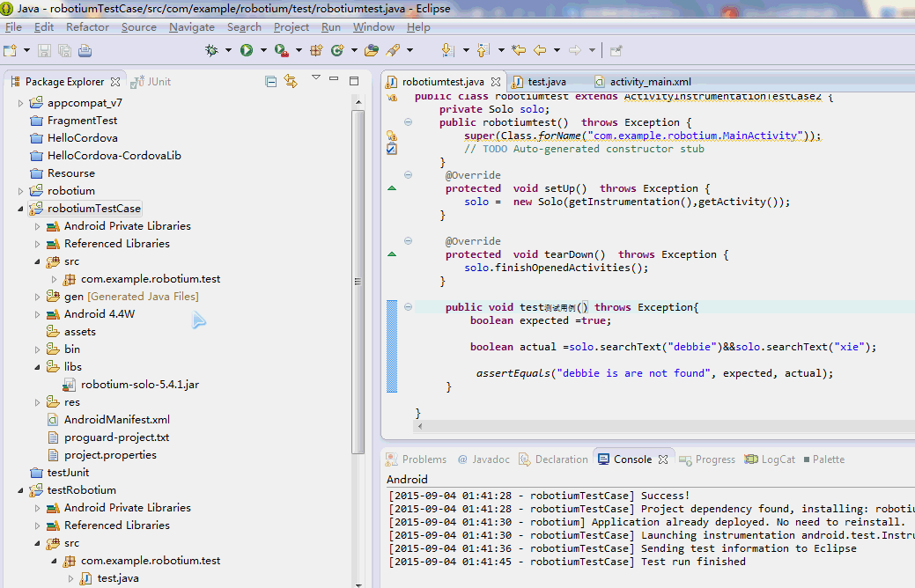This screenshot has height=588, width=915.
Task: Click override marker beside tearDown method
Action: click(392, 254)
